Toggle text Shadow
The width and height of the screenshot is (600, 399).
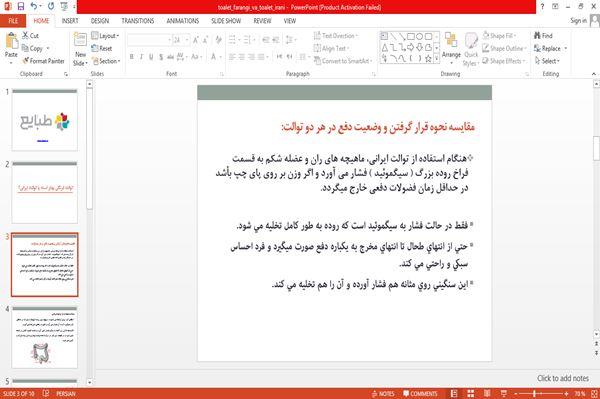pos(161,57)
